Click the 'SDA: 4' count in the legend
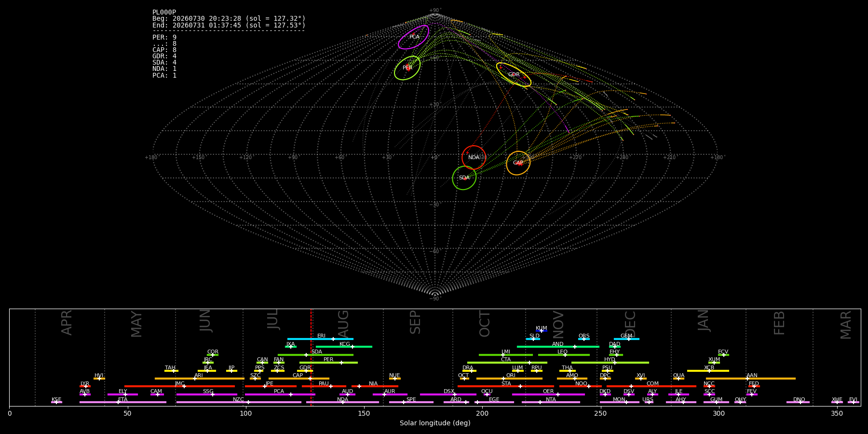868x434 pixels. [164, 63]
